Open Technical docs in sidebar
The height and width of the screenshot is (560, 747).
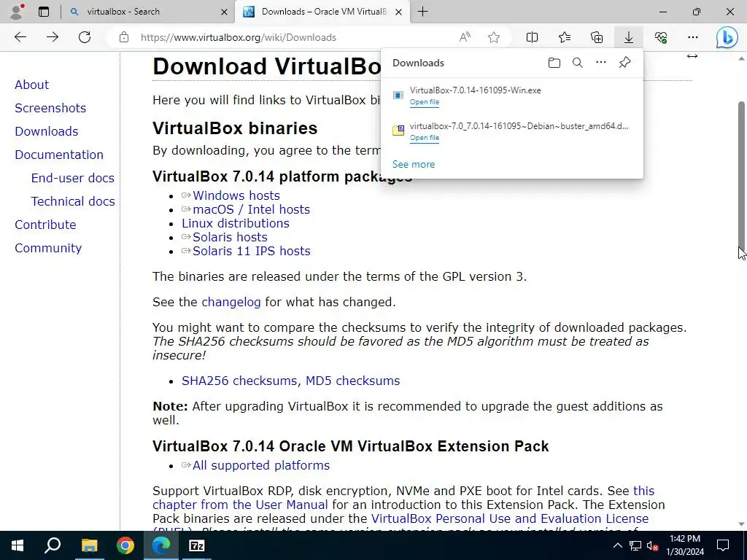pyautogui.click(x=73, y=201)
